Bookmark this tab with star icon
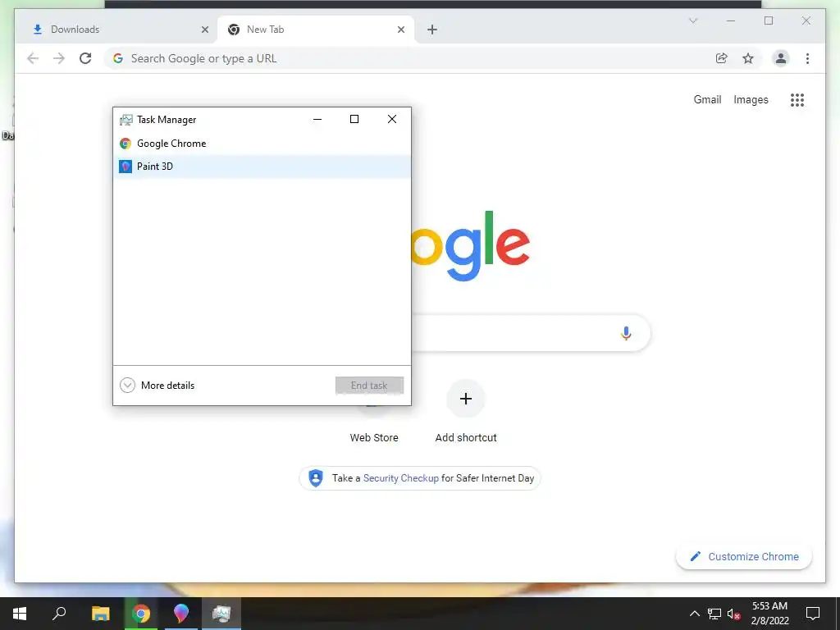Viewport: 840px width, 630px height. click(x=748, y=58)
